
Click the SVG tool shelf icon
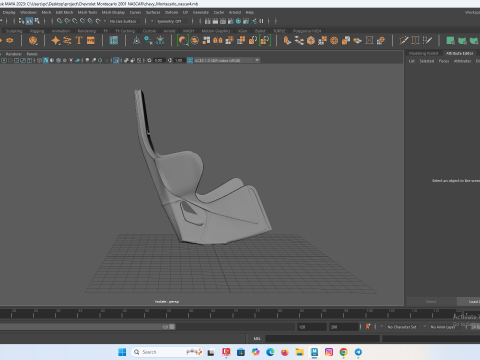[x=91, y=41]
